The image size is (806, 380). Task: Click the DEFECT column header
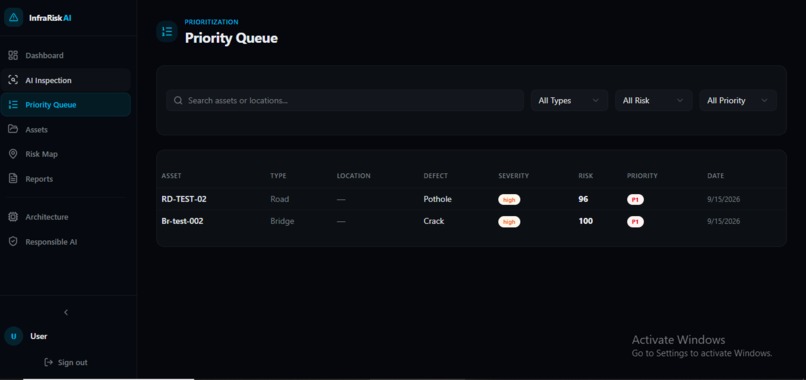coord(435,176)
